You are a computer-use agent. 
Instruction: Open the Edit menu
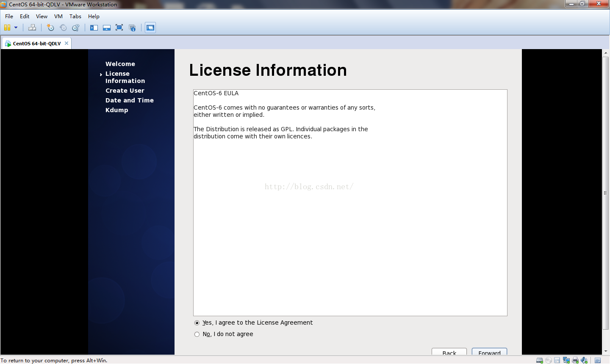25,16
